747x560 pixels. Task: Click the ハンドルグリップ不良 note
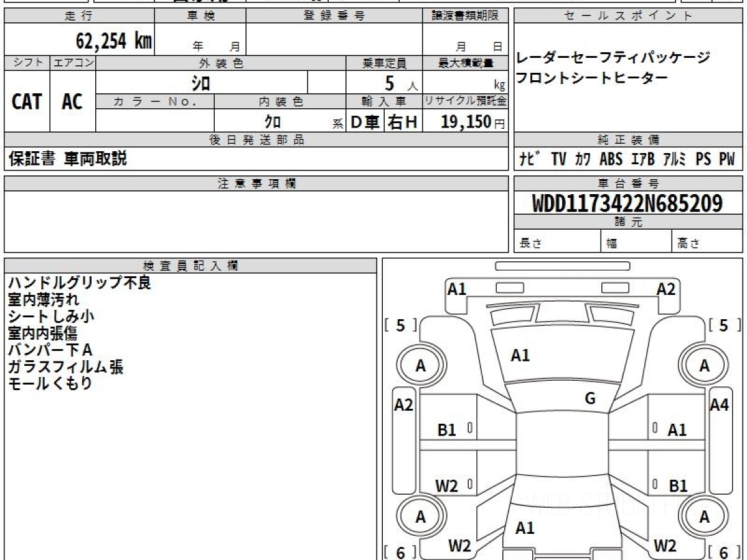(80, 283)
